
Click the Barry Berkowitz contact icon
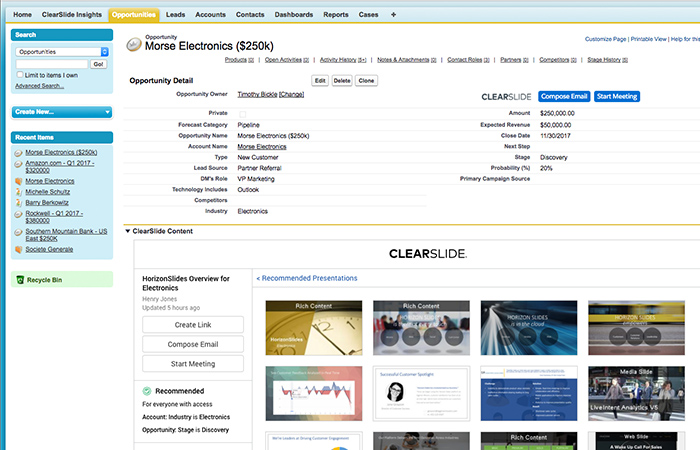[18, 203]
